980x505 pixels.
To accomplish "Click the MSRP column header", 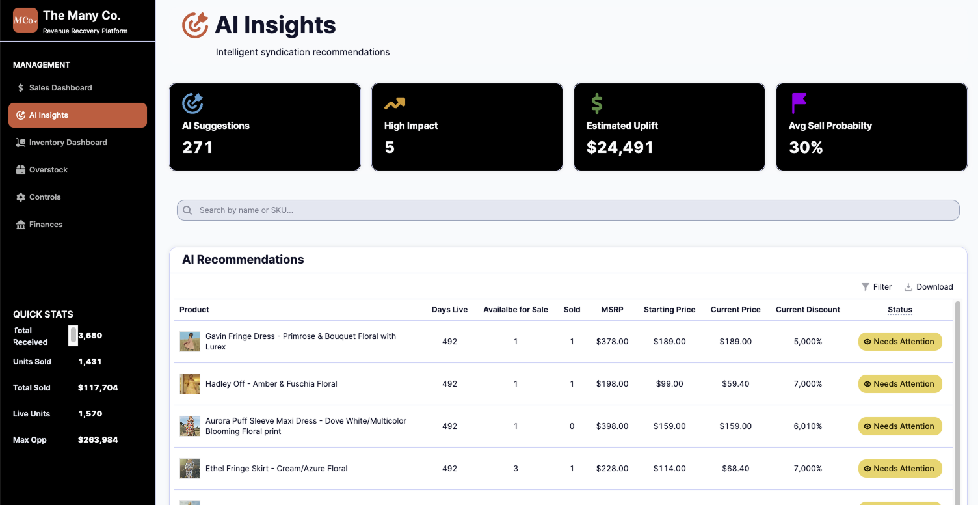I will (x=612, y=310).
